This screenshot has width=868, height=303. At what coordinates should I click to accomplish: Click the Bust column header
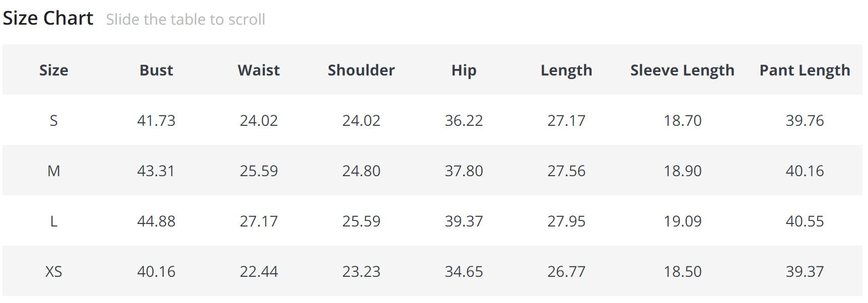pos(156,70)
